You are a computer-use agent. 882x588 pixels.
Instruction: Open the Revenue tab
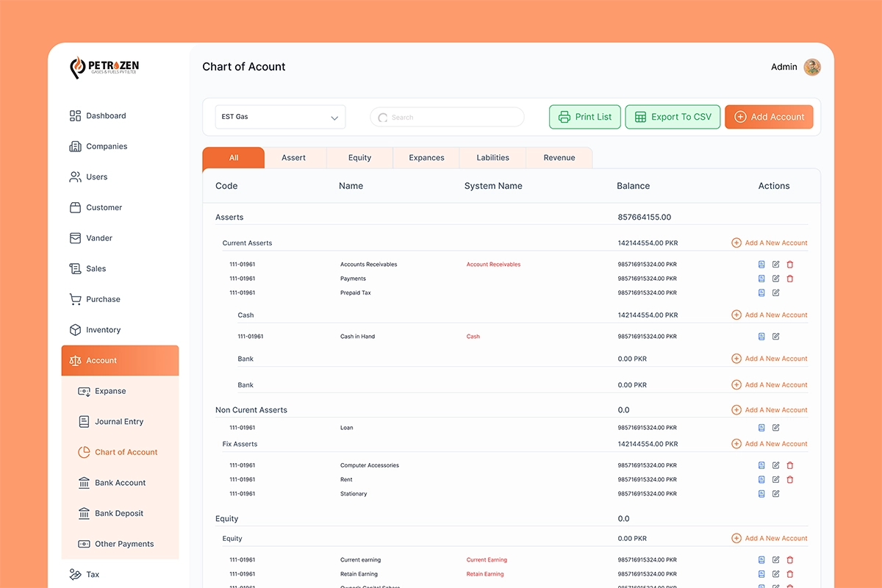tap(559, 157)
